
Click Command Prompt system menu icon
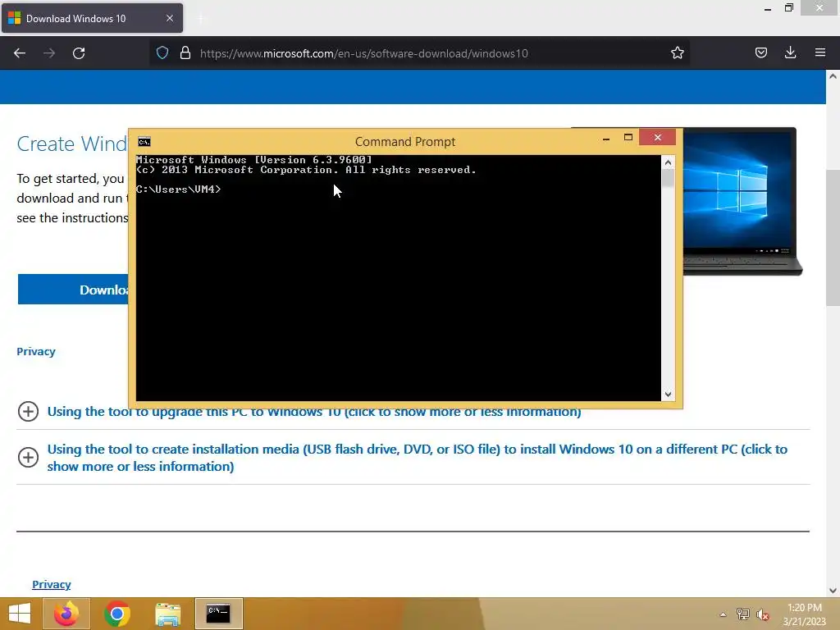click(x=144, y=141)
